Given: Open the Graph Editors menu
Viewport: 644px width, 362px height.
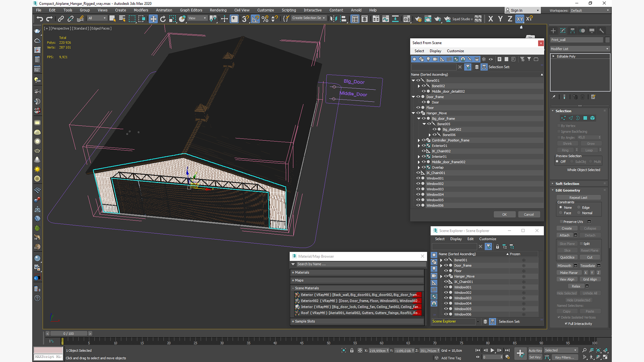Looking at the screenshot, I should coord(191,10).
